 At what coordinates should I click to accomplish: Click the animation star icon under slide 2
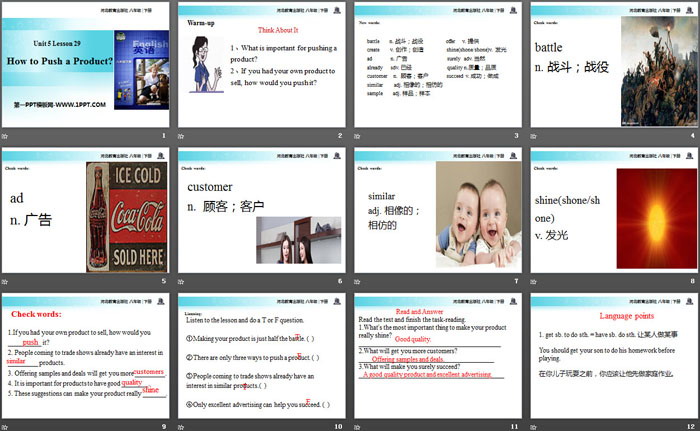click(x=181, y=136)
